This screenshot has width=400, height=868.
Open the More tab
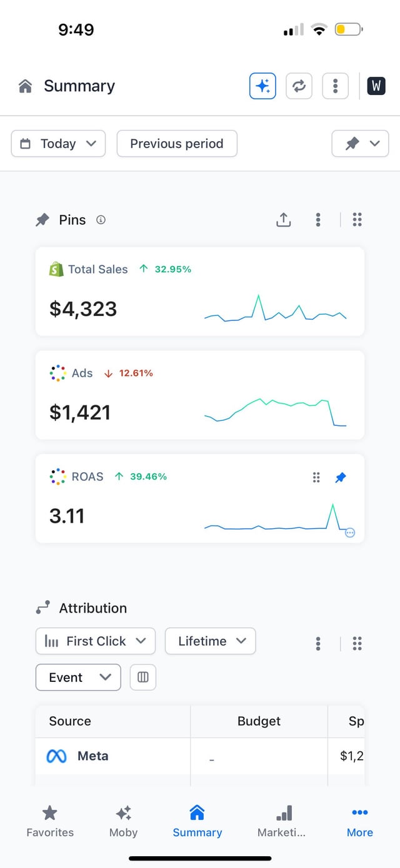tap(360, 821)
